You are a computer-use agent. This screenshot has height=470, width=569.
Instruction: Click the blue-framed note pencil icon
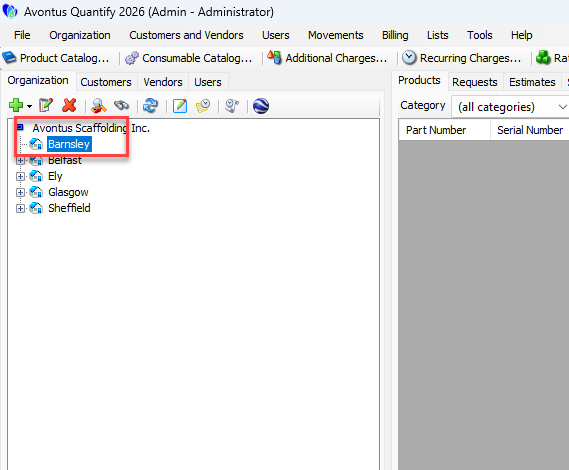click(x=180, y=106)
